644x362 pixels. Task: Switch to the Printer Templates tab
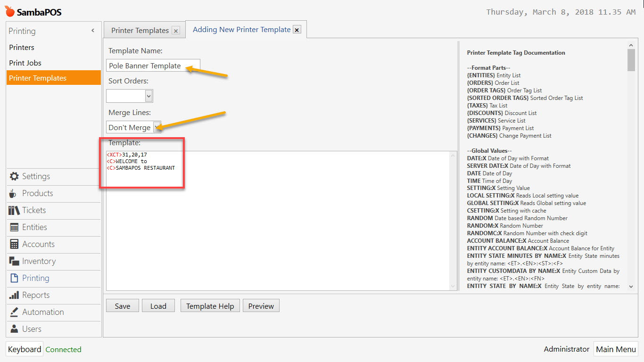[x=139, y=30]
